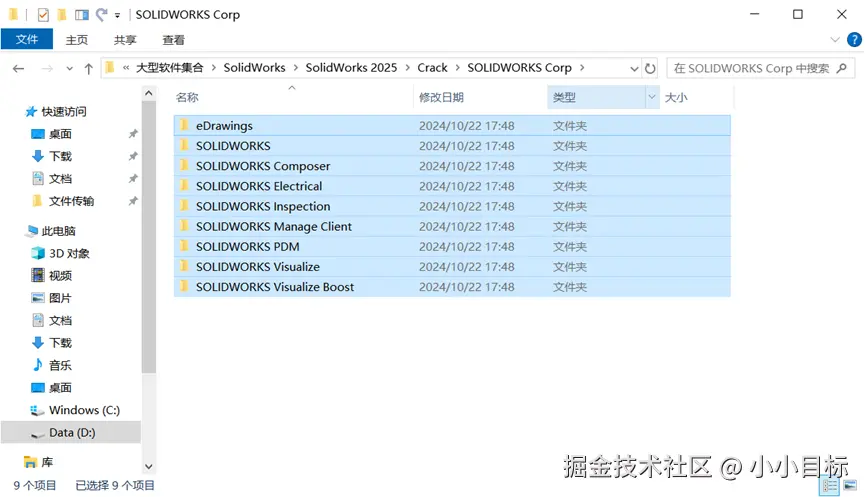Open 图片 under This PC
Screen dimensions: 865x497
point(60,298)
